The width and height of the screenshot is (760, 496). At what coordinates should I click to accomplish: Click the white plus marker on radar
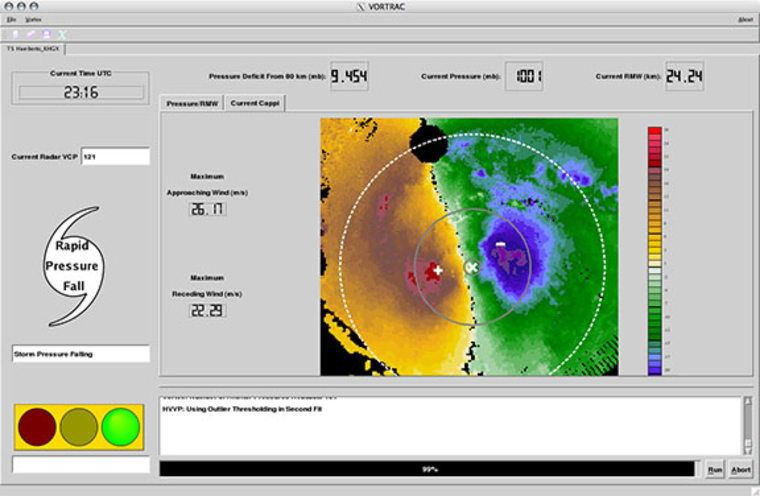click(x=438, y=270)
